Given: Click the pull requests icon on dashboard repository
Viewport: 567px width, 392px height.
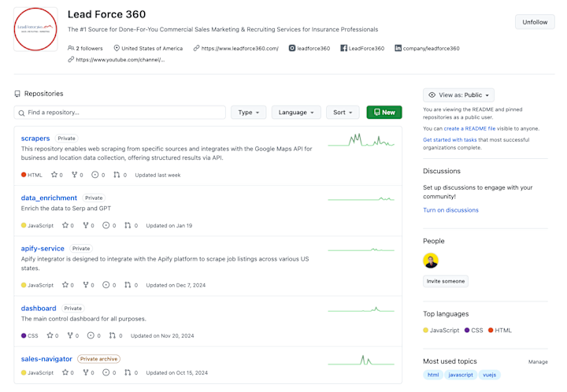Looking at the screenshot, I should (x=113, y=335).
